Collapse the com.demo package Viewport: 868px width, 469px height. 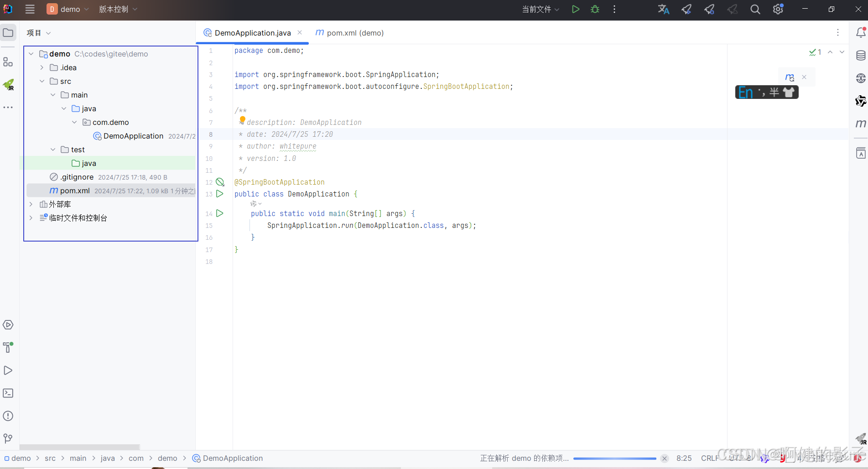click(74, 122)
